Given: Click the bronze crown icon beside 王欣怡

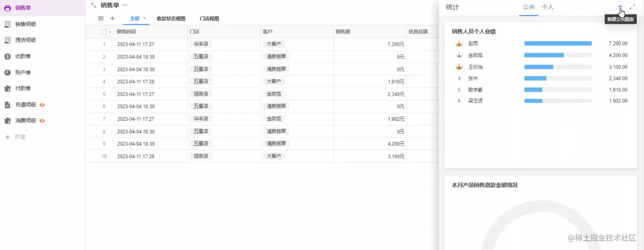Looking at the screenshot, I should pyautogui.click(x=459, y=67).
